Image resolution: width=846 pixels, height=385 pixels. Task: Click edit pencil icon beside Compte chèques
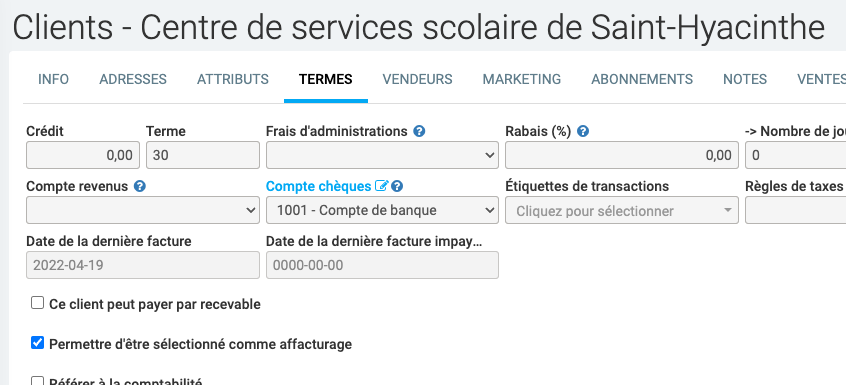(x=381, y=186)
